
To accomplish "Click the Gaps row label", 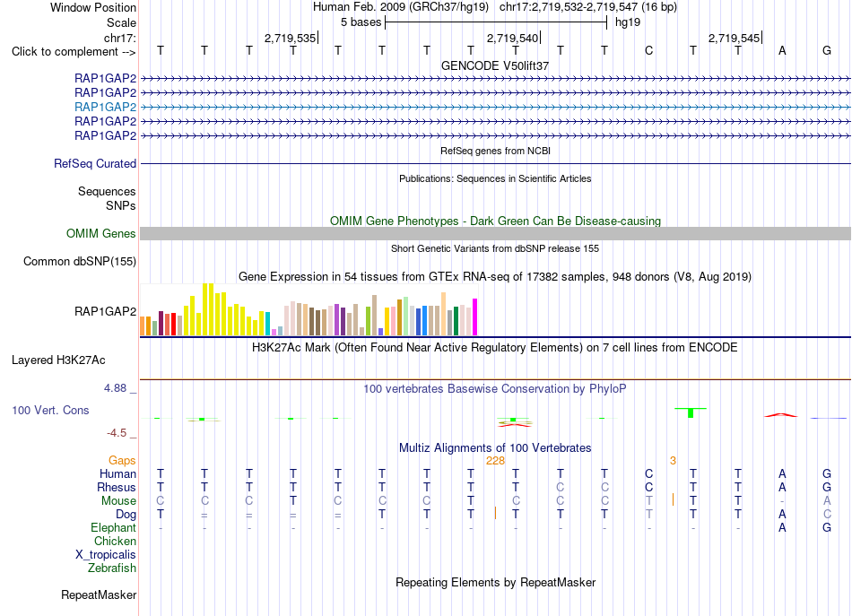I will pyautogui.click(x=122, y=461).
